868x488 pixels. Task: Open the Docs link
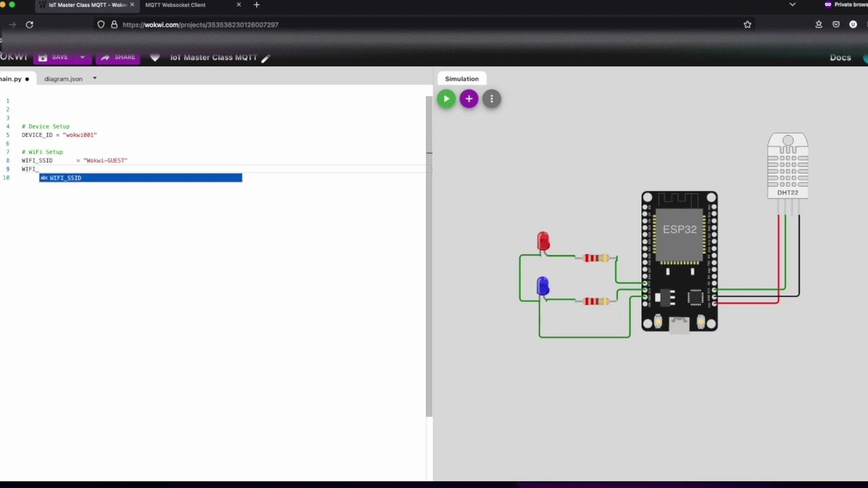pyautogui.click(x=840, y=58)
